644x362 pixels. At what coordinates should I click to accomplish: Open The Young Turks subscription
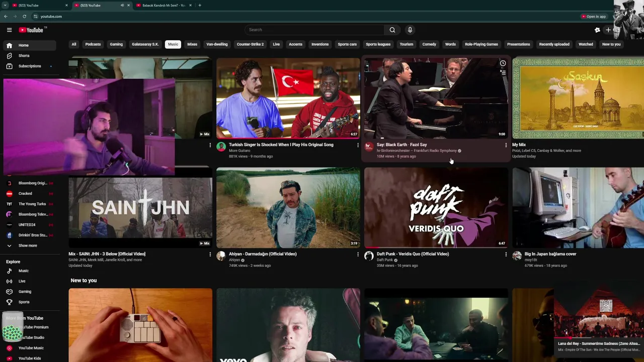(30, 204)
